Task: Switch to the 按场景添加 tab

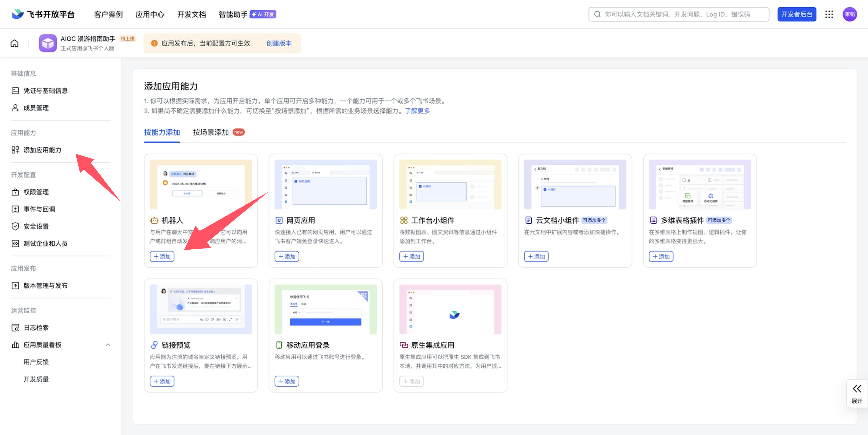Action: point(211,132)
